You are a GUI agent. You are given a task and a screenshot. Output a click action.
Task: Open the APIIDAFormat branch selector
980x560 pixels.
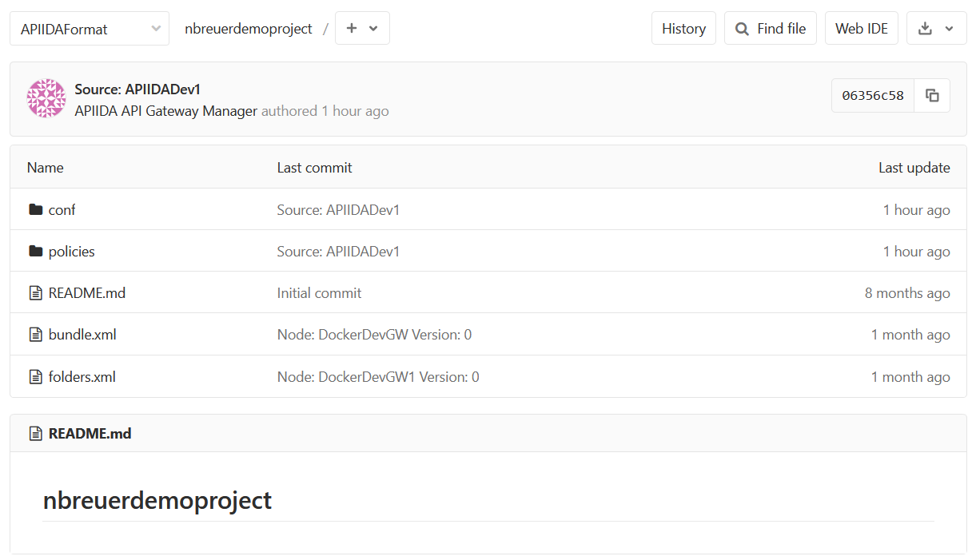89,28
